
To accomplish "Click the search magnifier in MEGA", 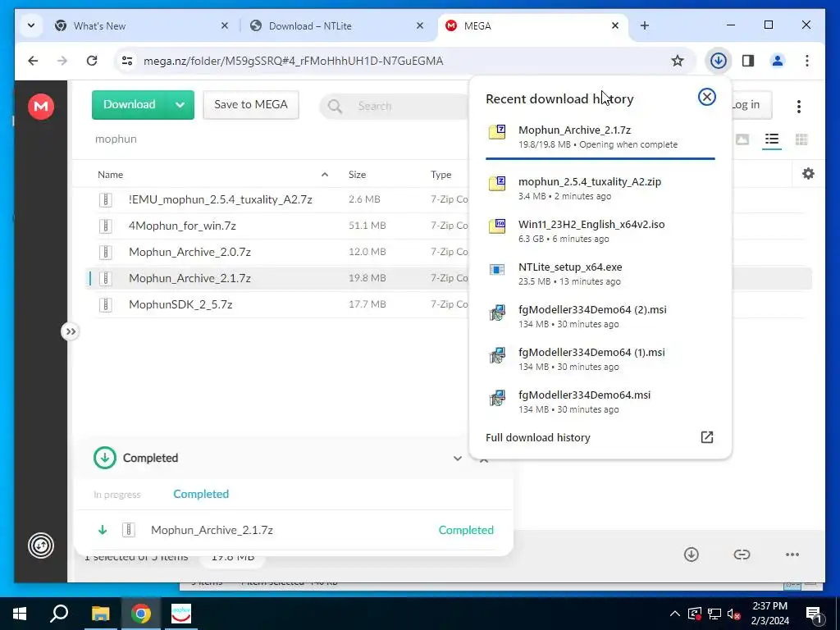I will click(335, 106).
